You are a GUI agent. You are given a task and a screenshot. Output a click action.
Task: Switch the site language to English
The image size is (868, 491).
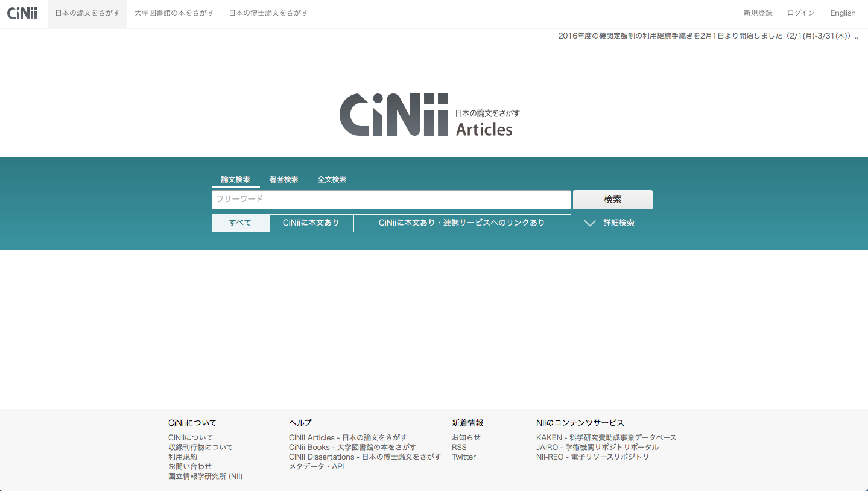pos(842,13)
